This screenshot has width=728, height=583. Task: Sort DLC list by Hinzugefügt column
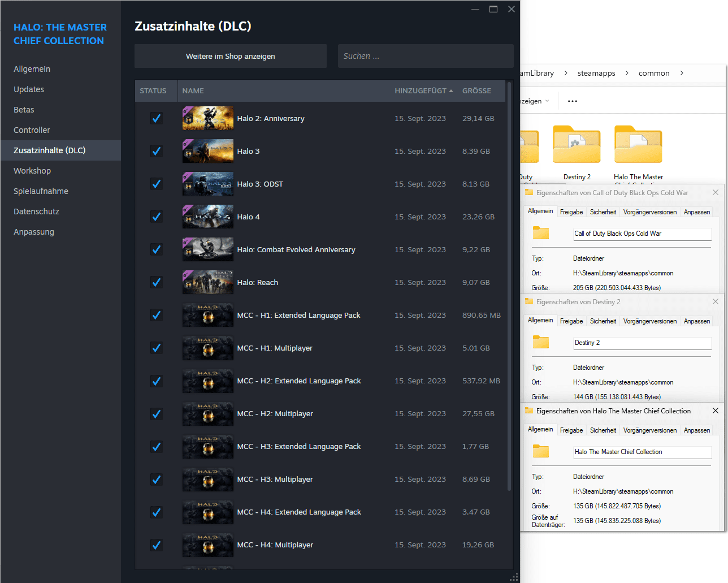click(x=424, y=90)
